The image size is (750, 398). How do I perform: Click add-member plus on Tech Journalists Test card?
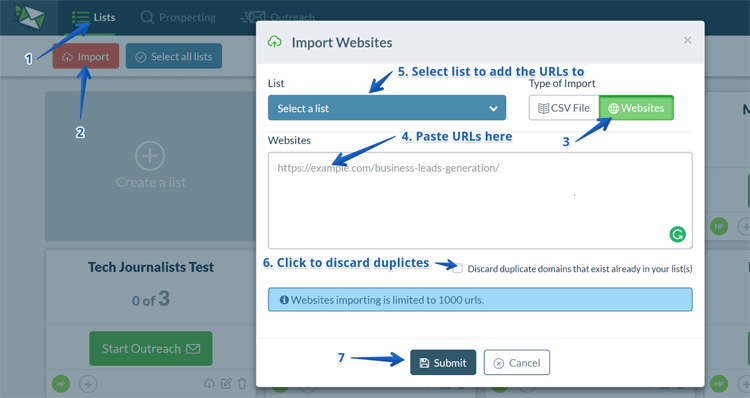point(88,384)
